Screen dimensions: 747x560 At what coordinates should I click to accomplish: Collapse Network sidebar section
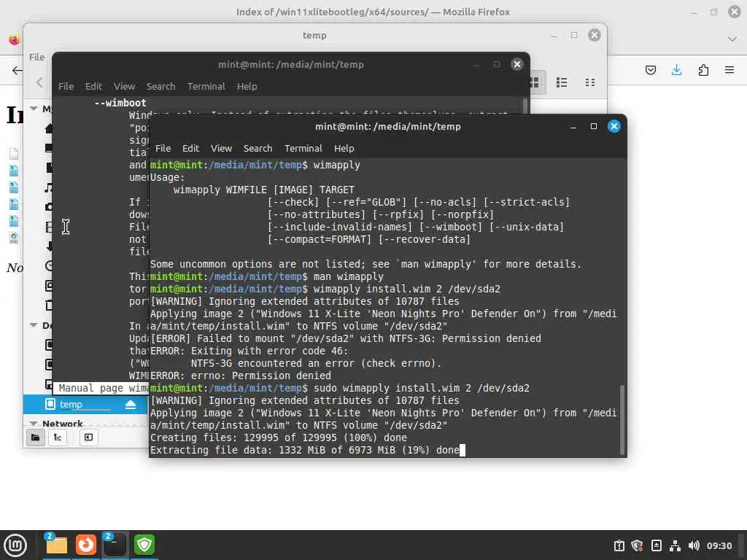pos(34,424)
